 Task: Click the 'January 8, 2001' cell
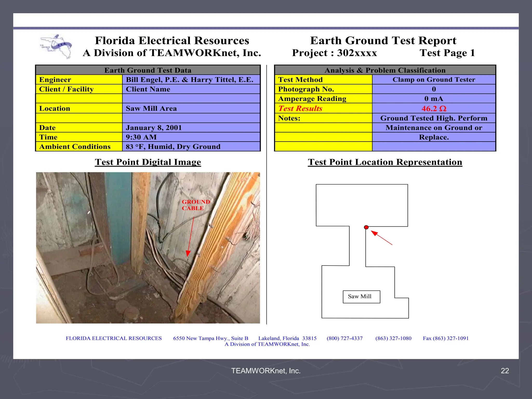point(191,128)
